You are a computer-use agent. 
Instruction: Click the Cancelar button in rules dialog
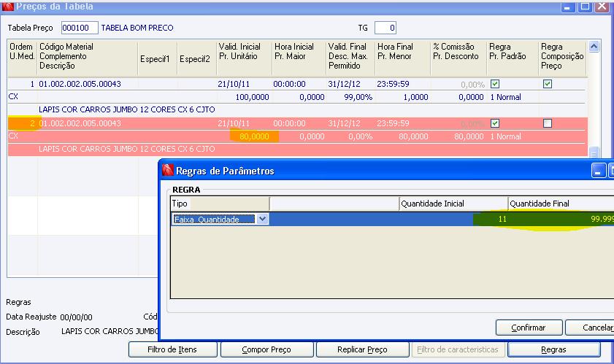590,328
